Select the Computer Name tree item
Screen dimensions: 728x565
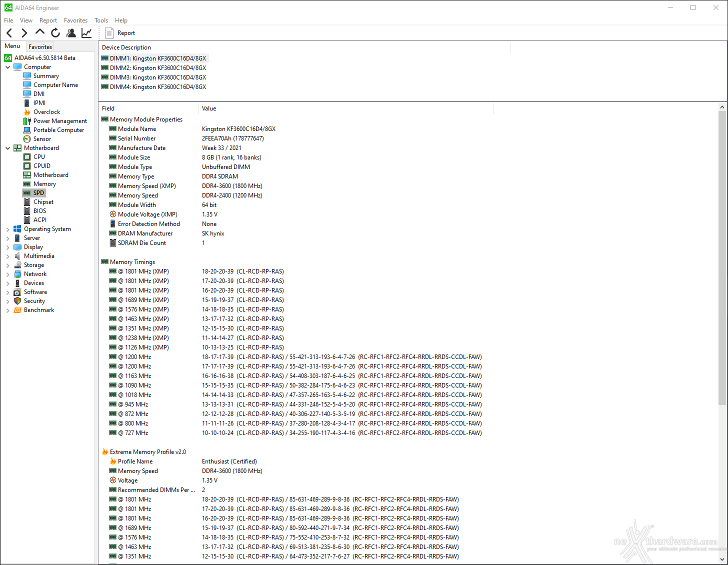coord(55,85)
